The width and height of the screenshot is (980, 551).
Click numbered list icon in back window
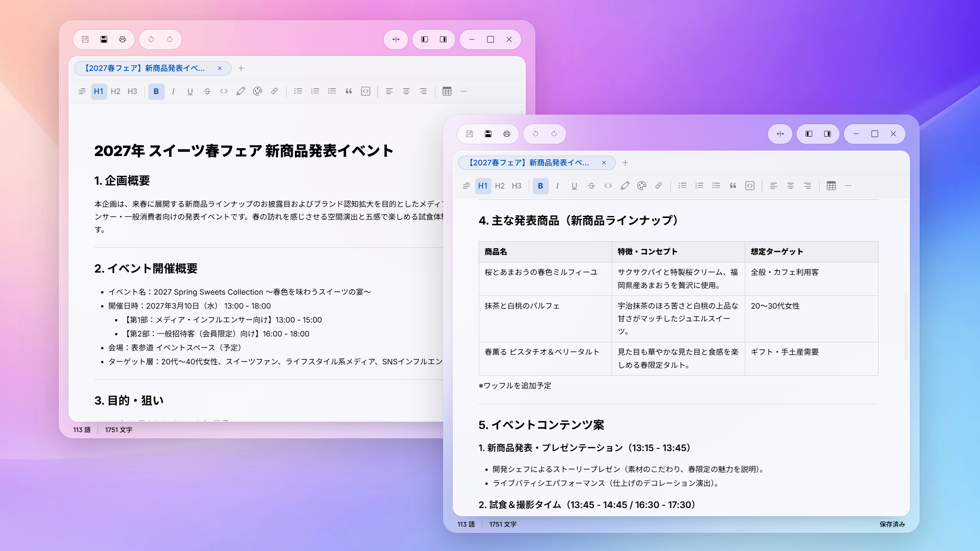315,91
